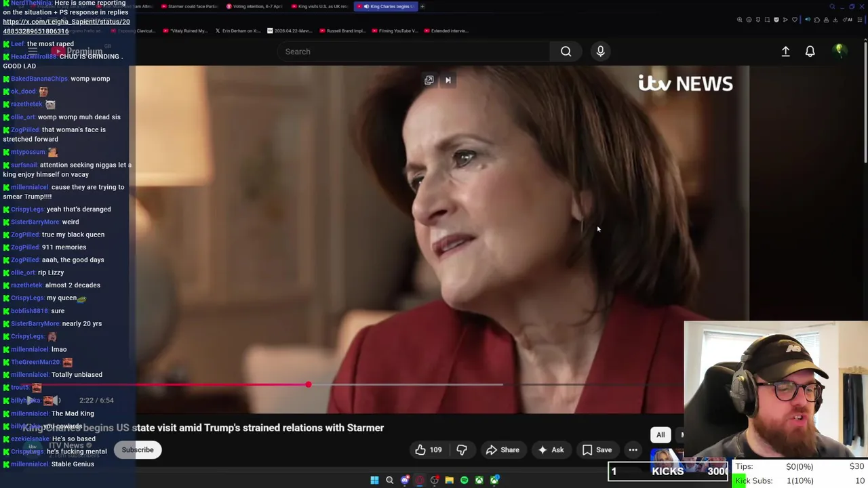Click the browser zoom magnifier toolbar icon
Screen dimensions: 868x488
740,20
